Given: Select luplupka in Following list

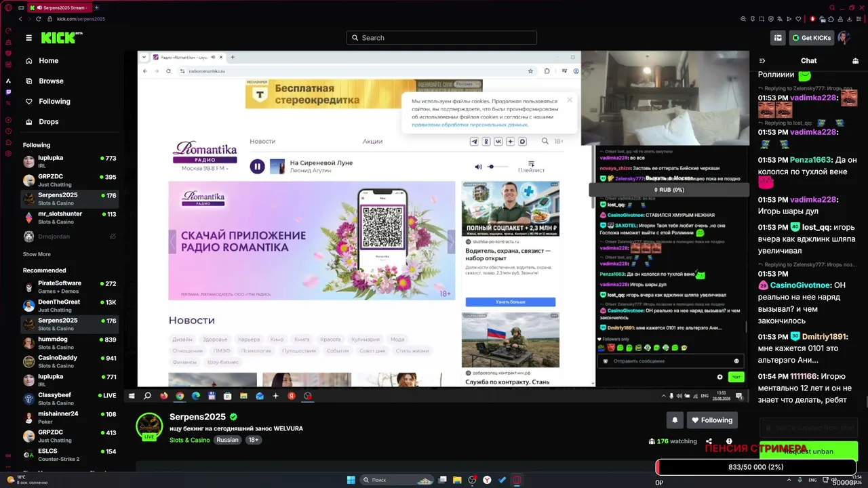Looking at the screenshot, I should (70, 161).
